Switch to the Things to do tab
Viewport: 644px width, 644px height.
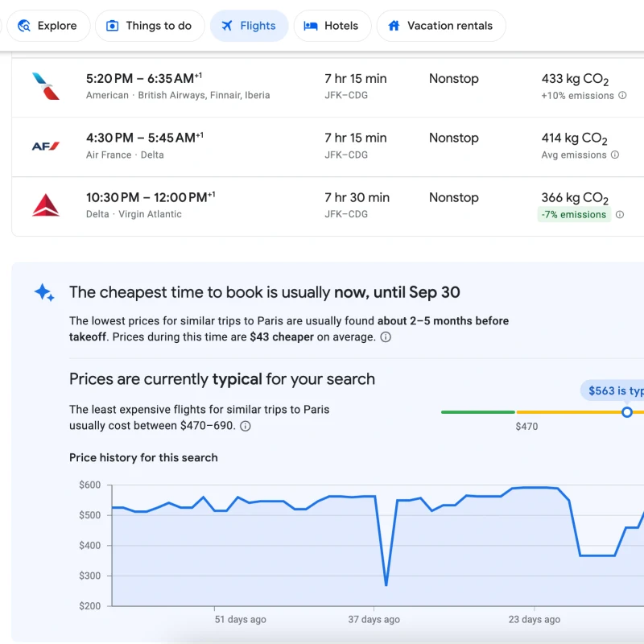pyautogui.click(x=149, y=26)
